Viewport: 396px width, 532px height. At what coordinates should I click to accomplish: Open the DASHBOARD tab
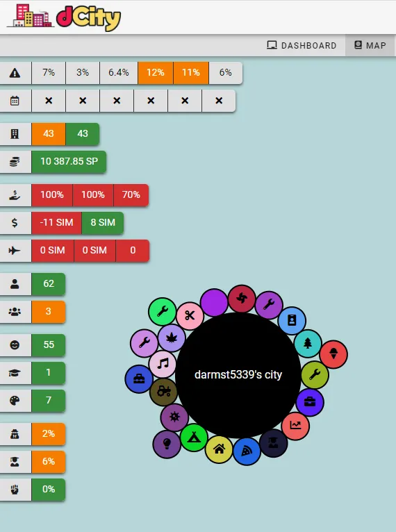point(302,45)
